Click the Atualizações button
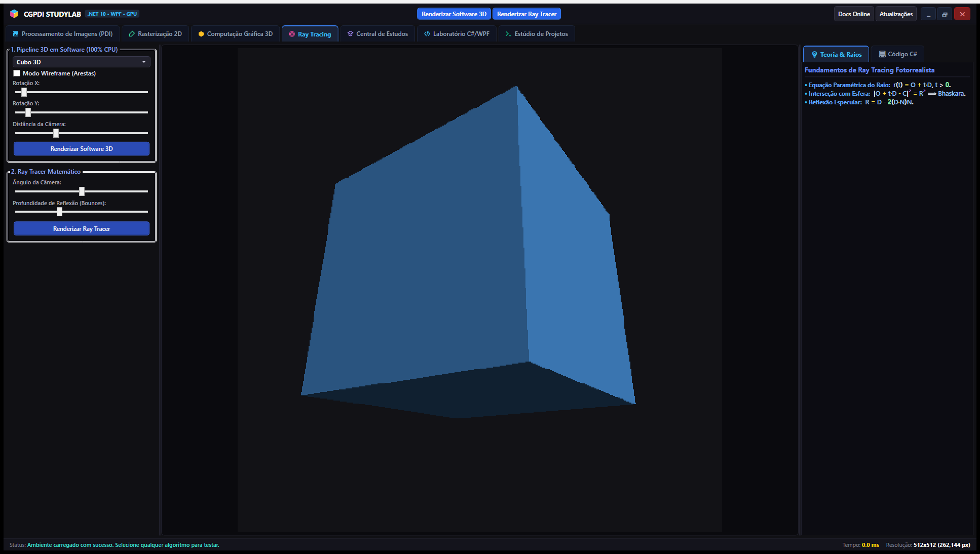The width and height of the screenshot is (980, 554). (896, 14)
